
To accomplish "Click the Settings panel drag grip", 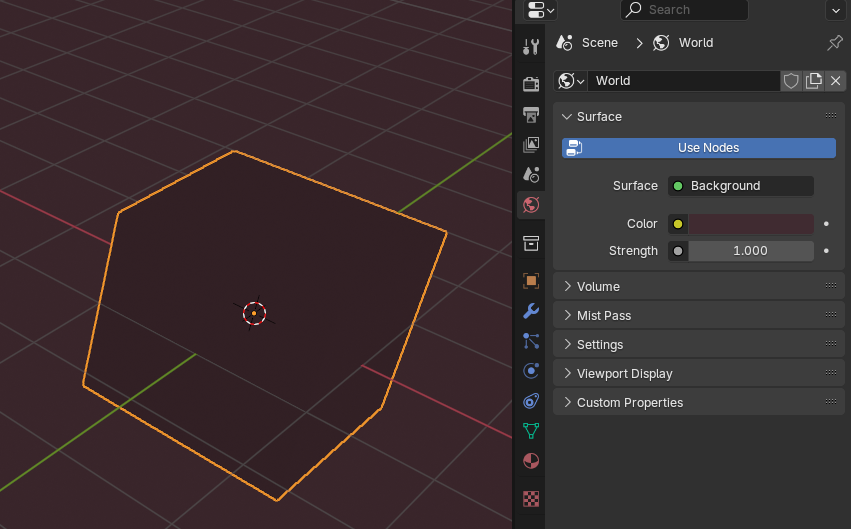I will [x=830, y=343].
